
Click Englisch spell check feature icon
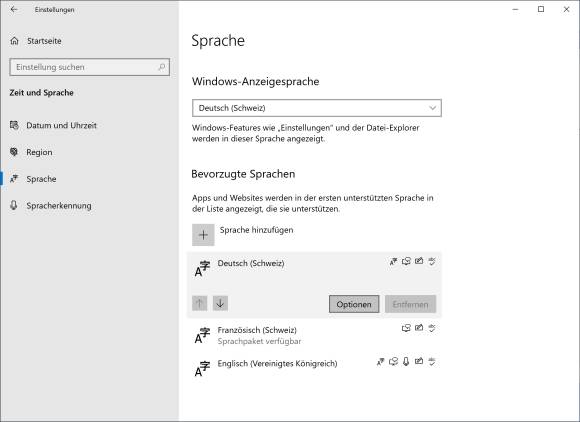[x=432, y=361]
